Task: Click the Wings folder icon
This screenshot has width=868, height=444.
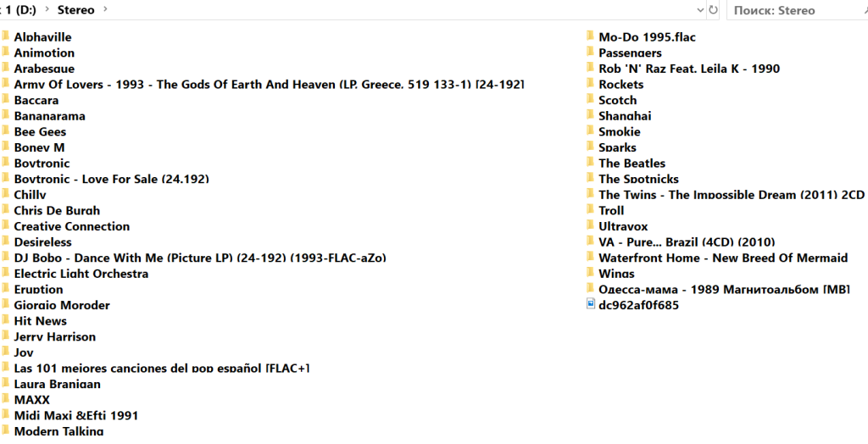Action: coord(590,273)
